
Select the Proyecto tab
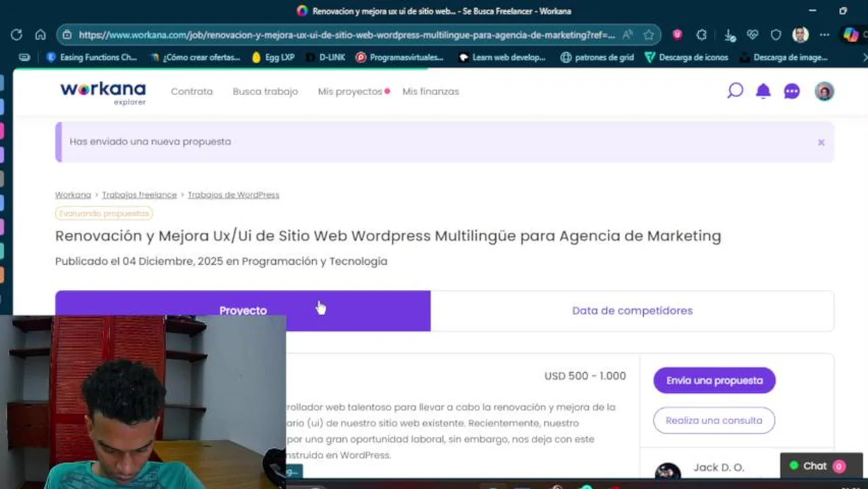pyautogui.click(x=243, y=310)
